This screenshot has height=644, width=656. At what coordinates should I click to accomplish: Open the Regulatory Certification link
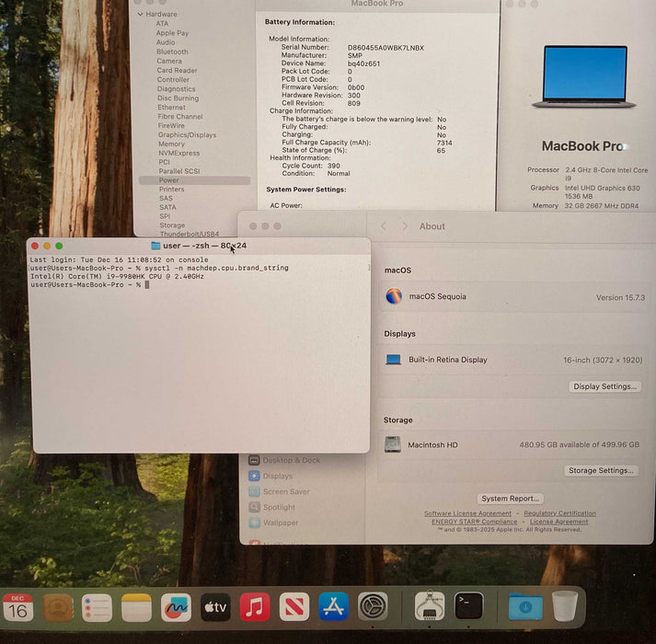coord(559,513)
